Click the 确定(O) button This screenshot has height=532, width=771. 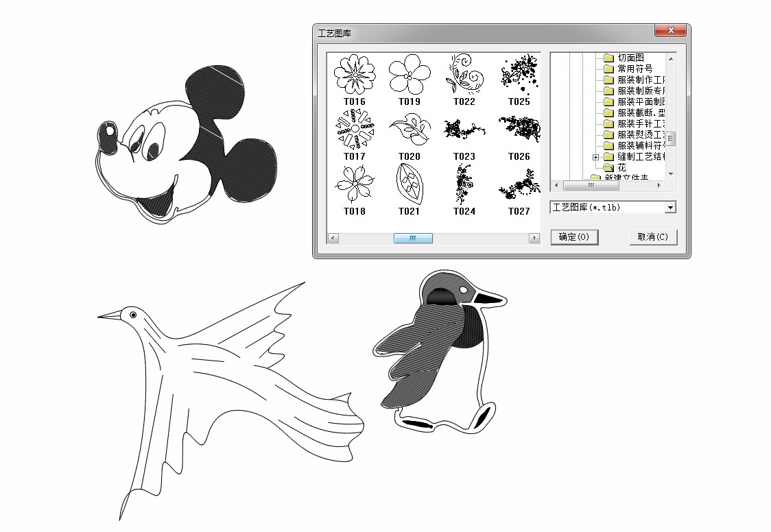point(574,237)
